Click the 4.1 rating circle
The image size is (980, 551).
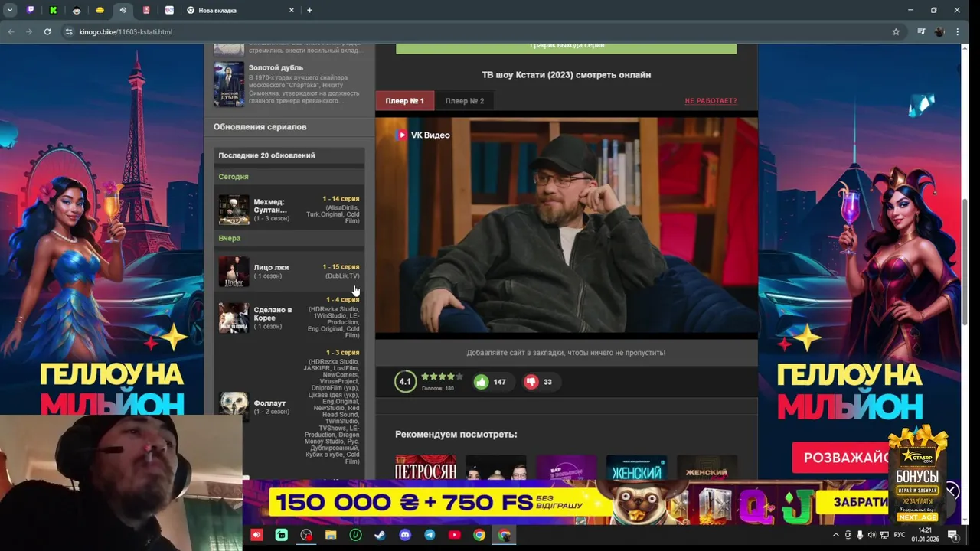(x=405, y=381)
